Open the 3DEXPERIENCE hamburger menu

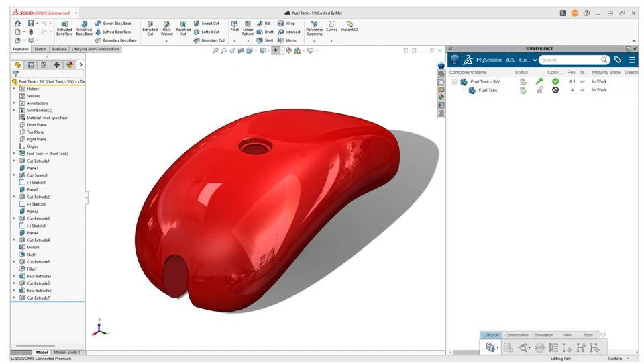pos(632,60)
